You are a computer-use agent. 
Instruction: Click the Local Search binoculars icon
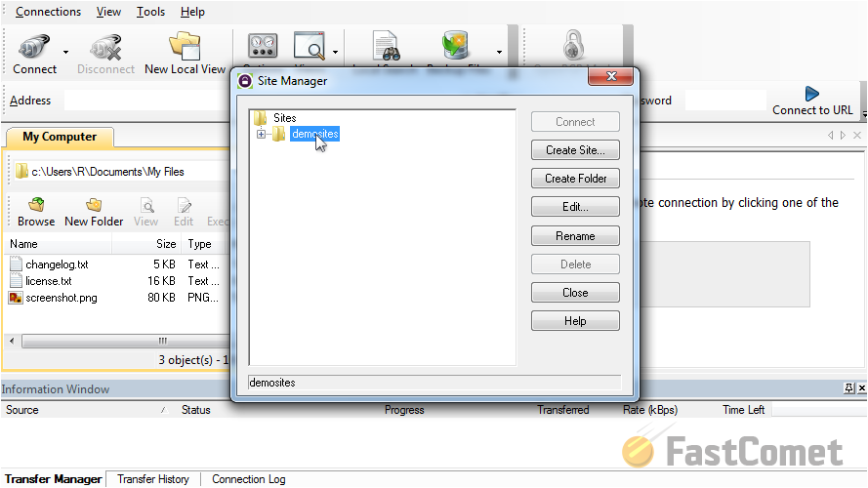386,46
